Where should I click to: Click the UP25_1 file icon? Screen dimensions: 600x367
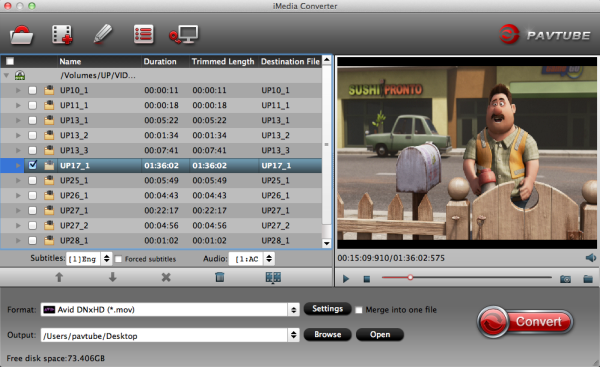point(49,180)
